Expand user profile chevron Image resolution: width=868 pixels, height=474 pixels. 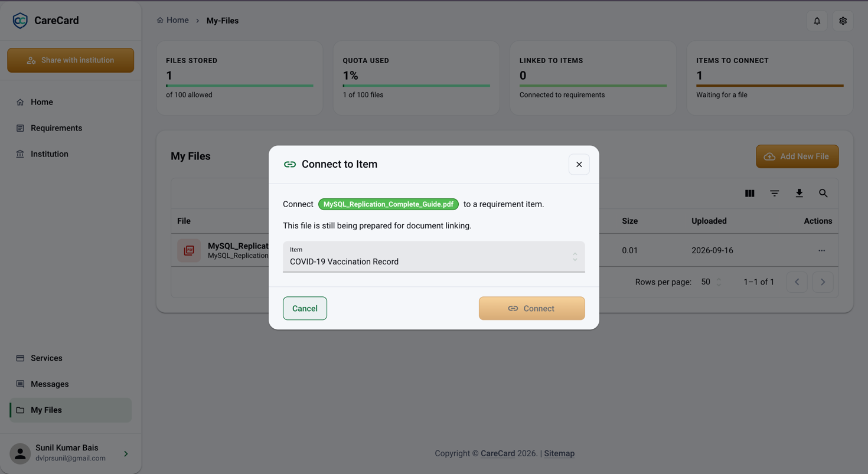tap(126, 454)
